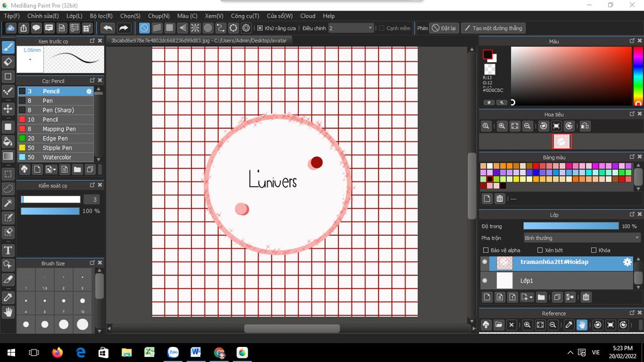Click the black foreground color swatch

(487, 55)
